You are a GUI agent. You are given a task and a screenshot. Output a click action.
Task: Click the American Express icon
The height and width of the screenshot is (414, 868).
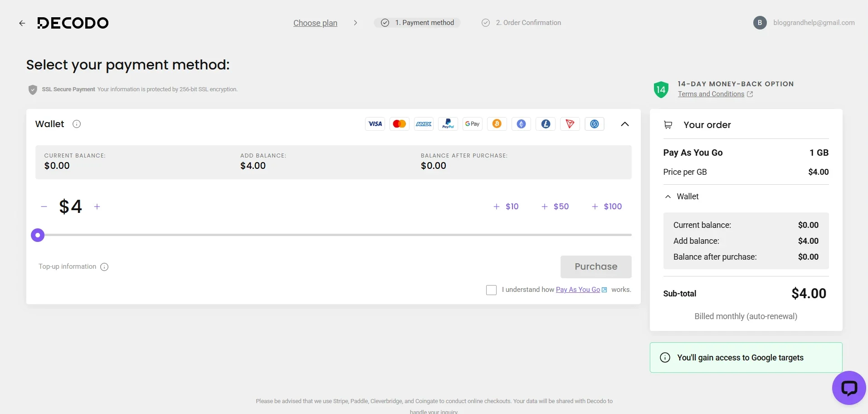(424, 124)
